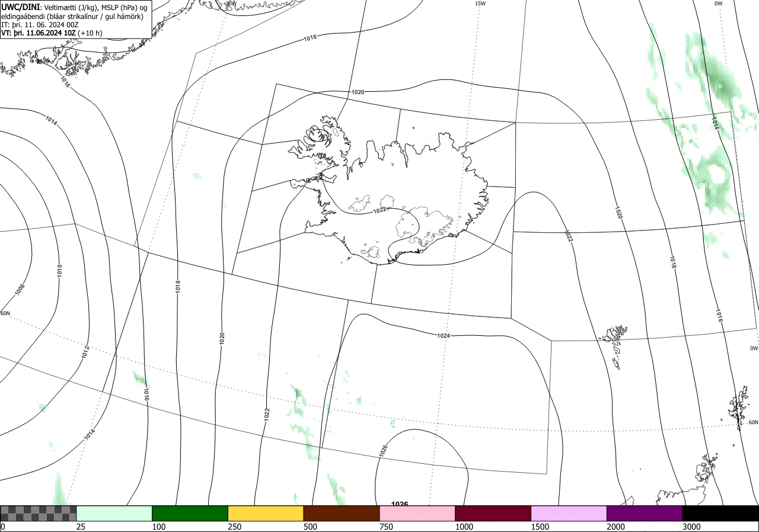
Task: Click the legend value "1000"
Action: [x=464, y=527]
